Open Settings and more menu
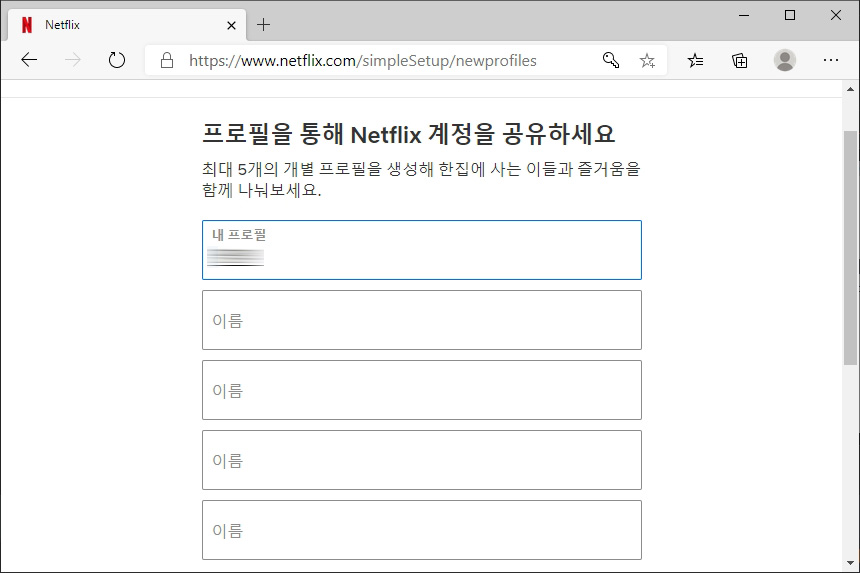Screen dimensions: 860x573 click(831, 60)
